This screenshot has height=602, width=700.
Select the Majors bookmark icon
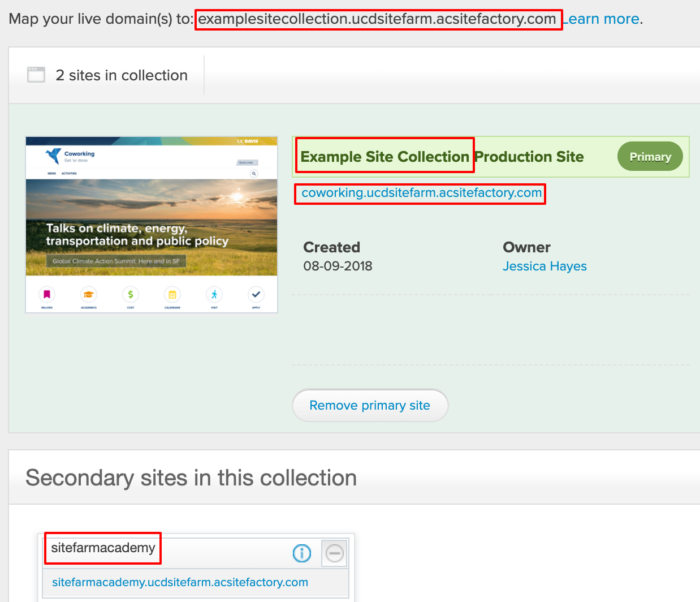point(47,294)
